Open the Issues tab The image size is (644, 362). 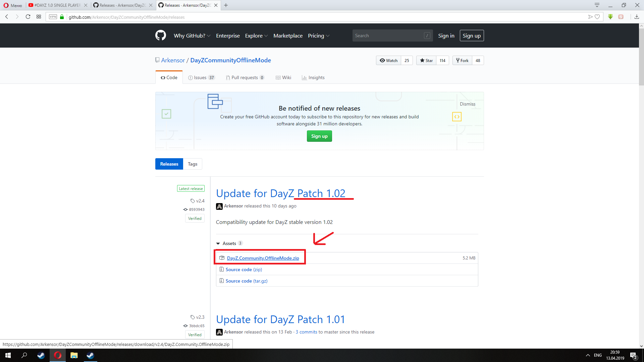(201, 77)
